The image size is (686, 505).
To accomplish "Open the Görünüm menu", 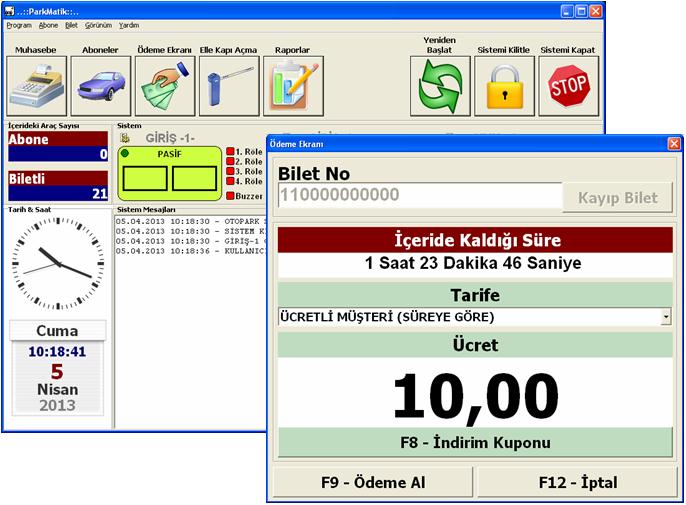I will tap(97, 24).
